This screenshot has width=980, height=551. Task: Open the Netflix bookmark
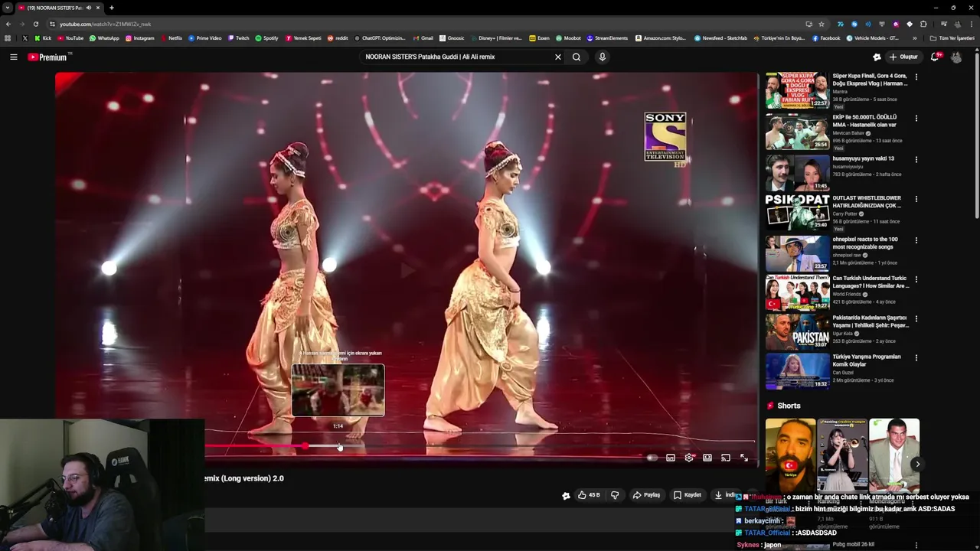tap(171, 37)
